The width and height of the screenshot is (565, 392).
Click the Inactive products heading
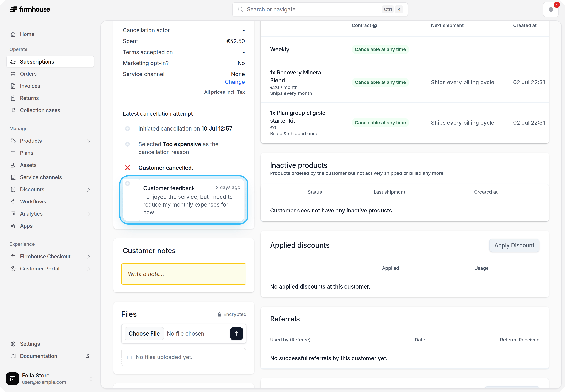click(x=298, y=165)
